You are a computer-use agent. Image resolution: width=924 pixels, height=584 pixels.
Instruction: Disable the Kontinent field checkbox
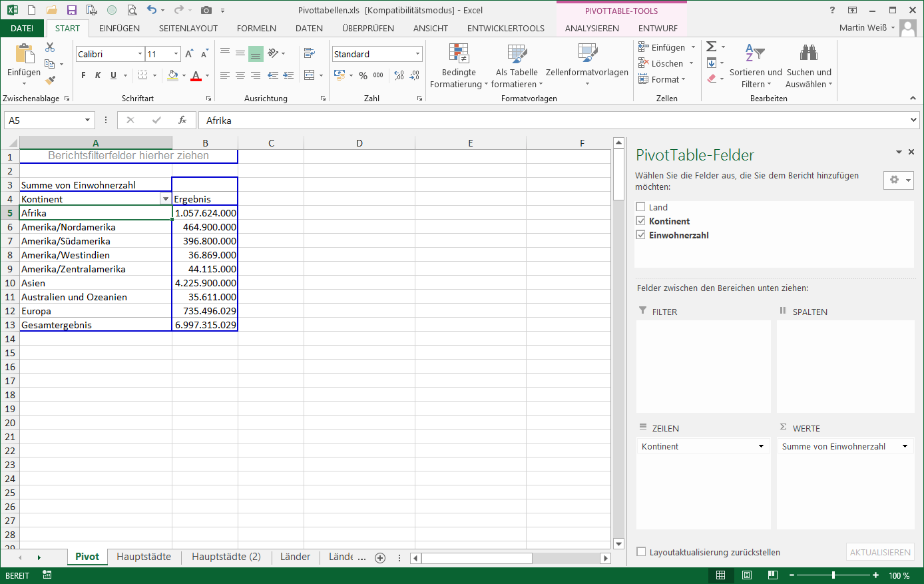pyautogui.click(x=640, y=220)
